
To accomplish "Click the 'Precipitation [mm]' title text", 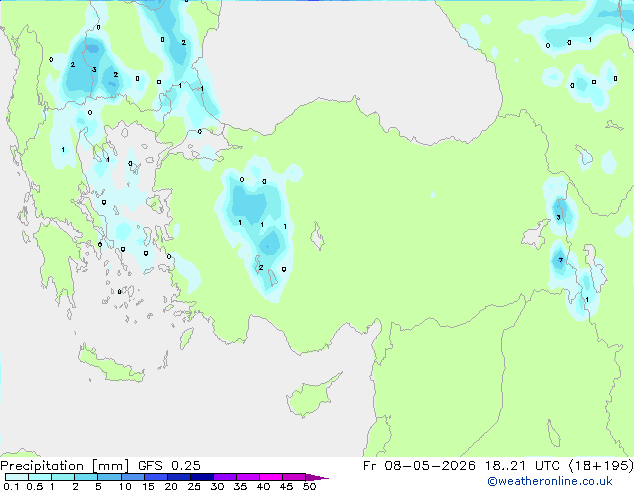I will pos(64,466).
